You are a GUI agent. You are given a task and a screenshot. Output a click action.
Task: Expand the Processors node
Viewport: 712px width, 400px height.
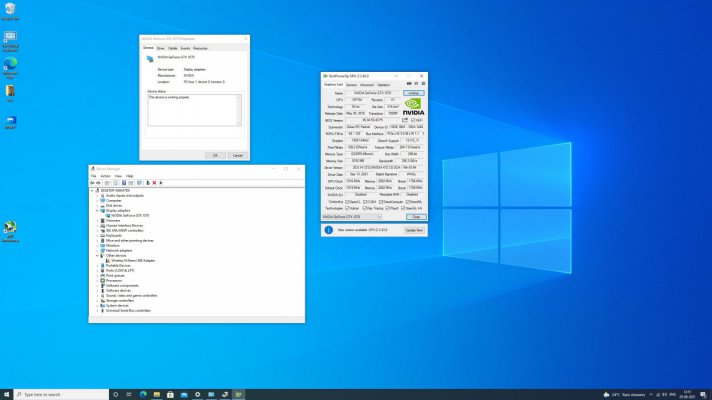(97, 281)
